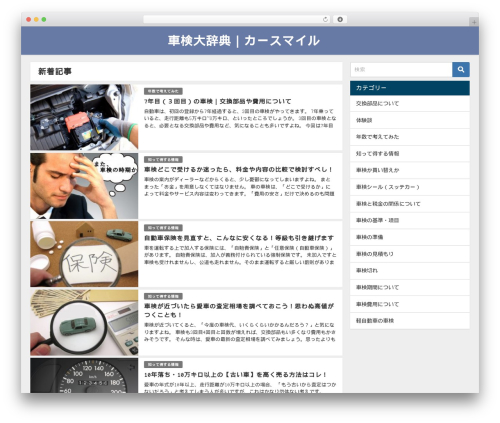Click the round icon beside the address bar
This screenshot has height=423, width=500.
pos(340,19)
